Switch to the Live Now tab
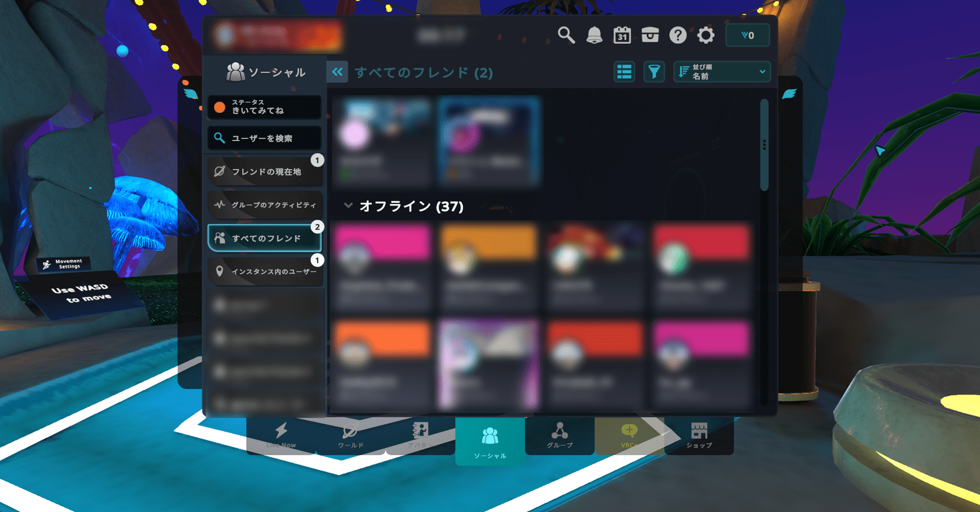The width and height of the screenshot is (980, 512). coord(281,436)
